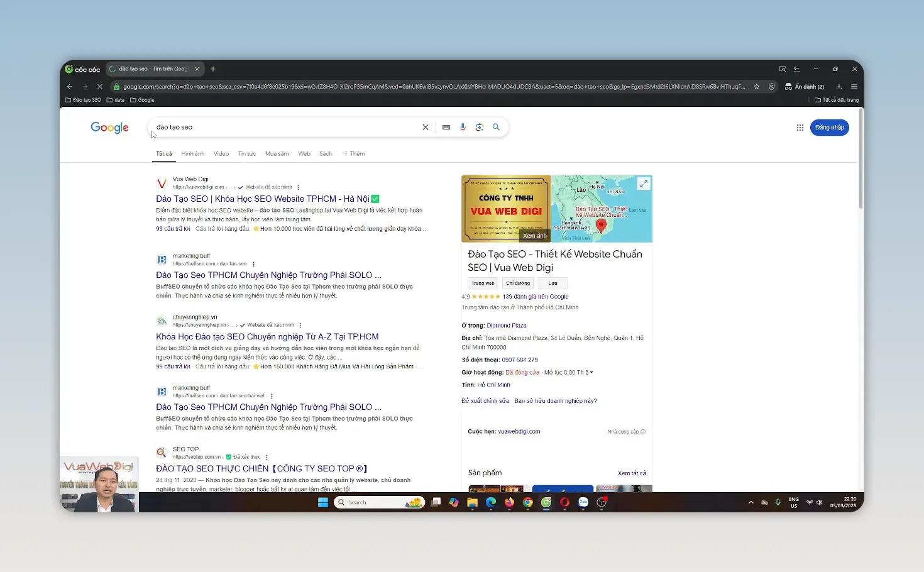Open the browser hamburger menu
Viewport: 924px width, 572px height.
tap(854, 87)
